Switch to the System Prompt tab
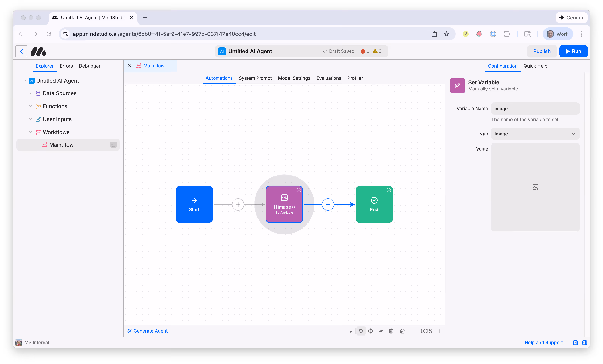The width and height of the screenshot is (603, 364). [x=255, y=78]
